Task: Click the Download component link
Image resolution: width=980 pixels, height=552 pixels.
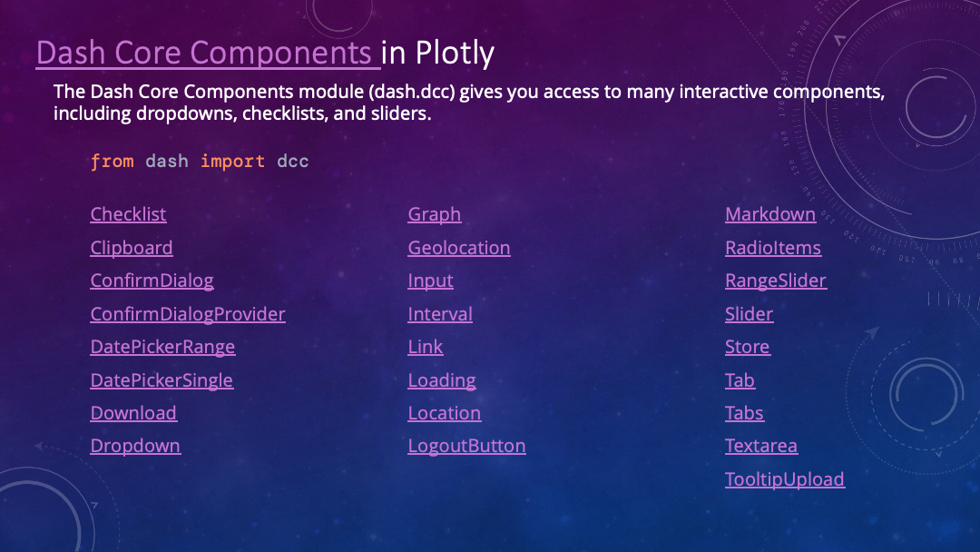Action: coord(133,413)
